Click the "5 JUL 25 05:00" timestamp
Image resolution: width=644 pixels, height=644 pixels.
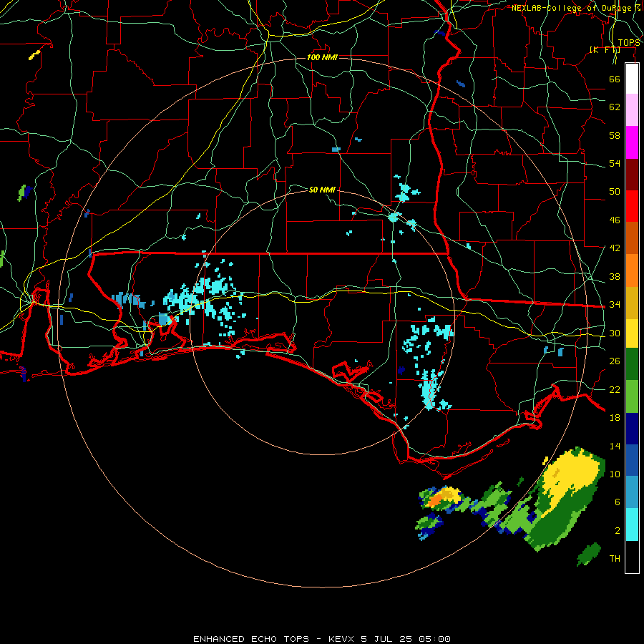(406, 639)
